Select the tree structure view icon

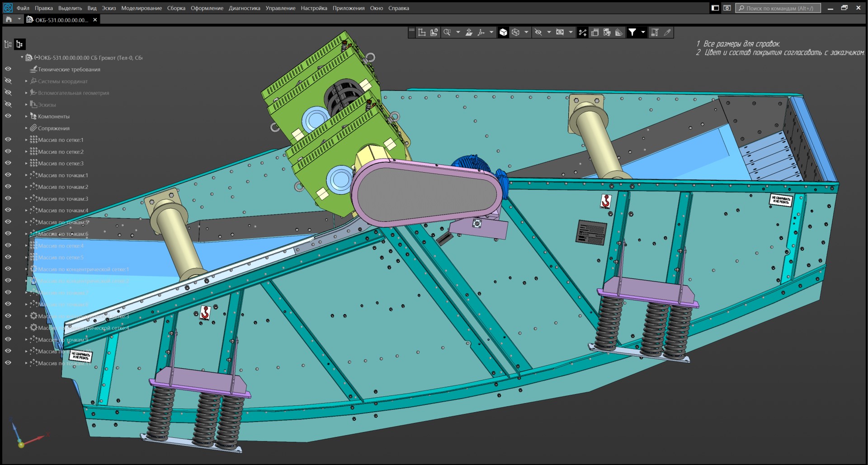[x=19, y=44]
